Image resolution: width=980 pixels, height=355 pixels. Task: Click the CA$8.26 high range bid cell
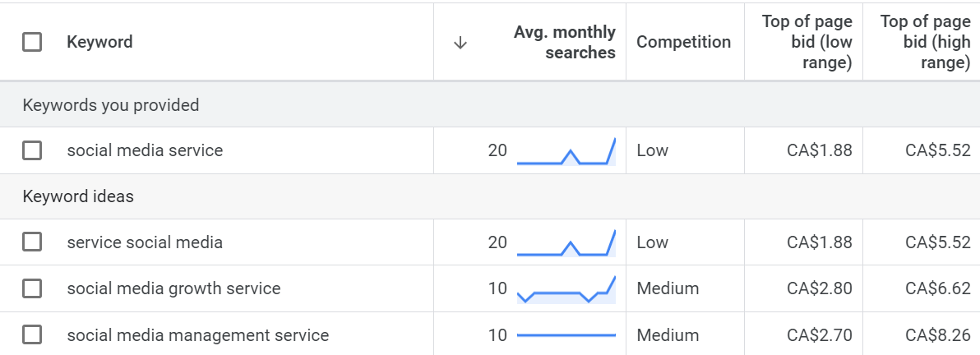pos(937,335)
